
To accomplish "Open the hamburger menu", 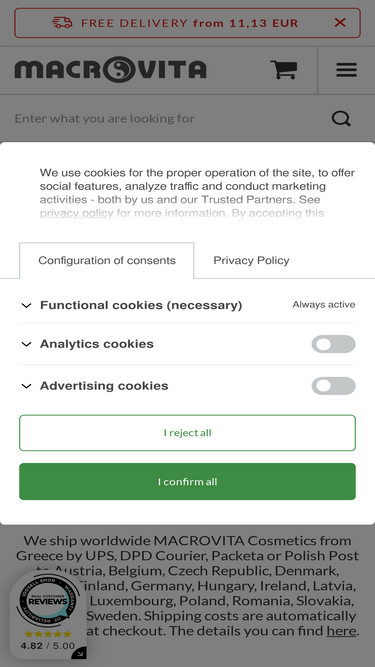I will [347, 70].
